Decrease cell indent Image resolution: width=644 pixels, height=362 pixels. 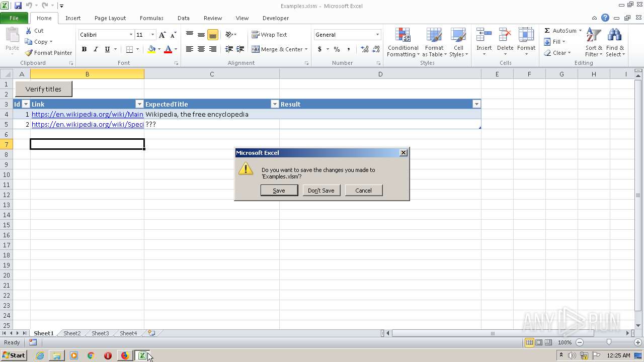point(229,49)
